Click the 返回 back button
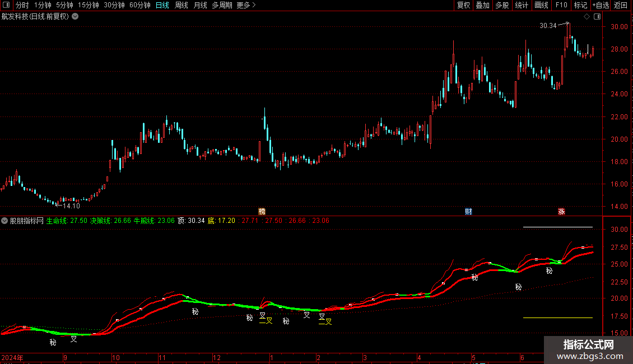 [621, 5]
